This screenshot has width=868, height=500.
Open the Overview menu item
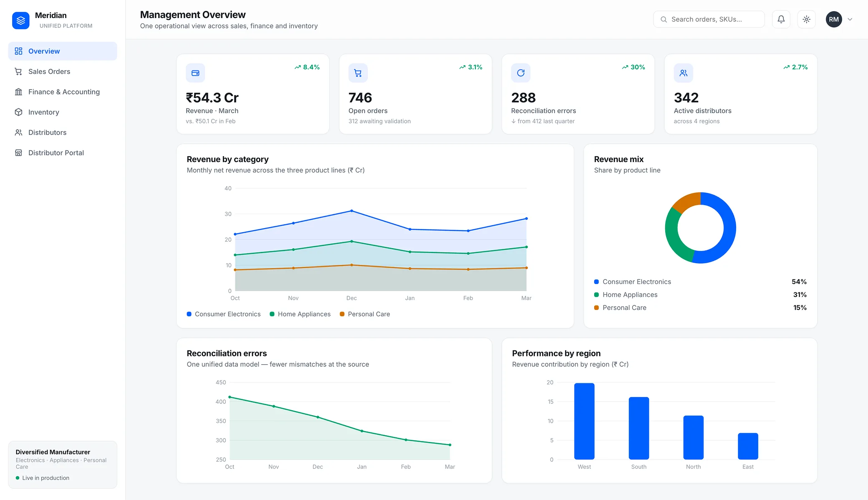click(x=63, y=51)
